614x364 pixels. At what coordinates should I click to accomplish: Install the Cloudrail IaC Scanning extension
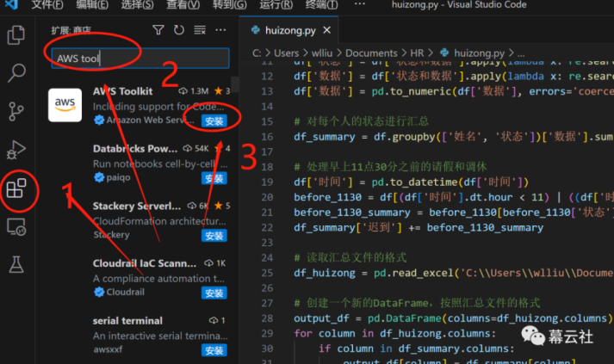tap(214, 293)
